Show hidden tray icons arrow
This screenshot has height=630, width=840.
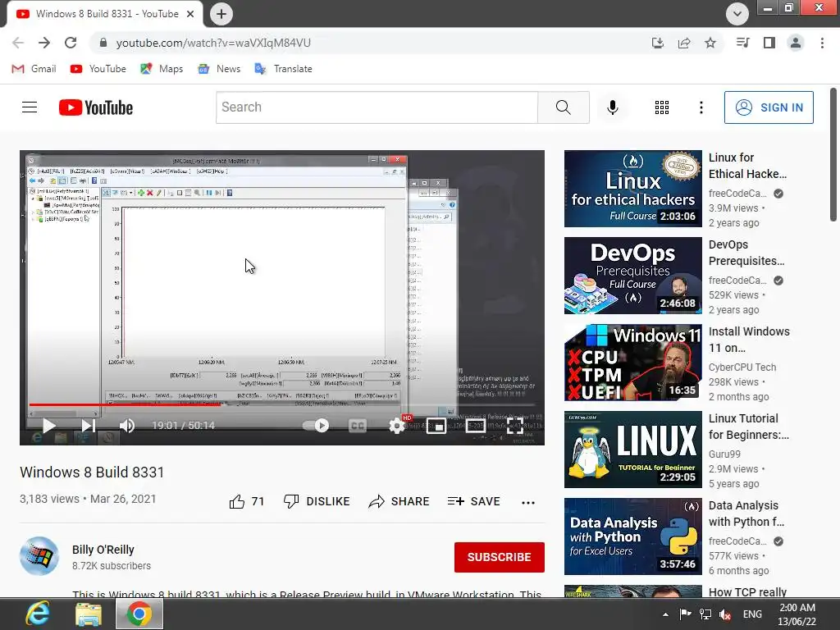[x=665, y=614]
